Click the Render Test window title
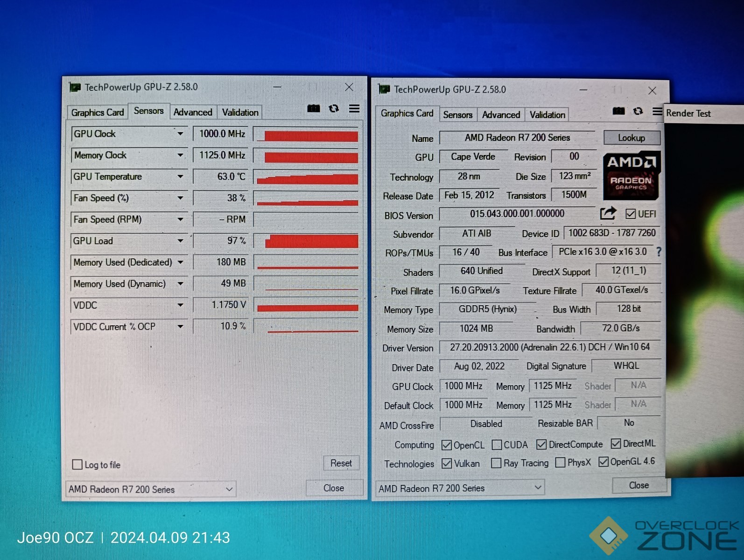This screenshot has width=744, height=560. (x=688, y=113)
